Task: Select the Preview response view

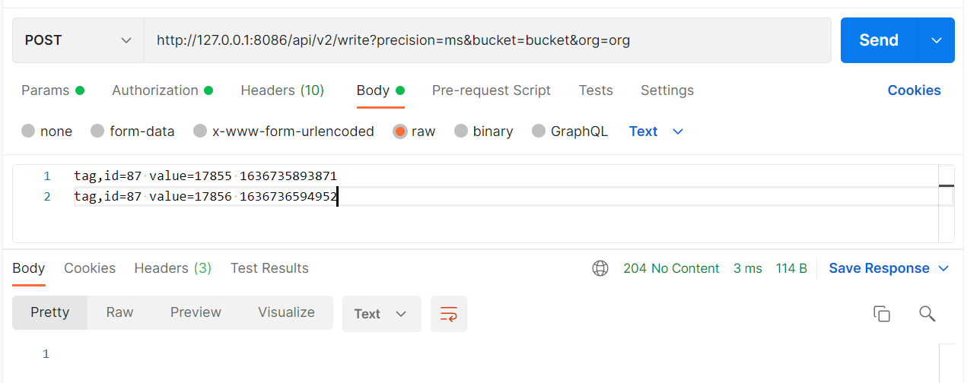Action: click(x=196, y=312)
